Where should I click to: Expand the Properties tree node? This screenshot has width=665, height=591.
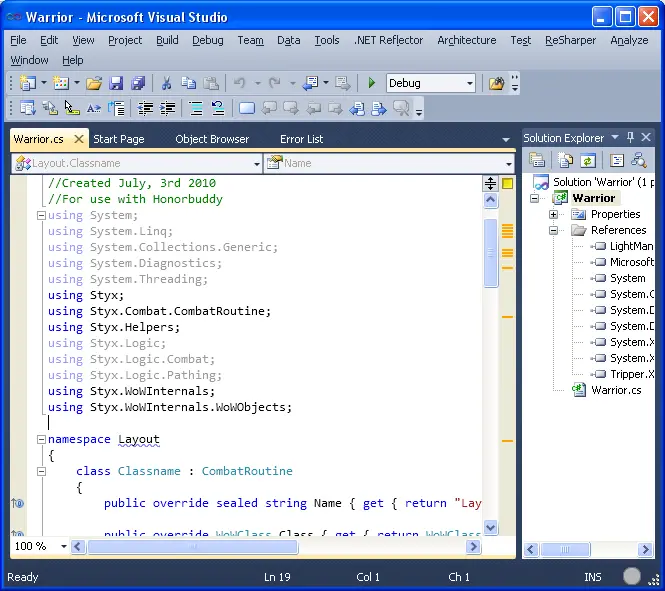coord(553,215)
